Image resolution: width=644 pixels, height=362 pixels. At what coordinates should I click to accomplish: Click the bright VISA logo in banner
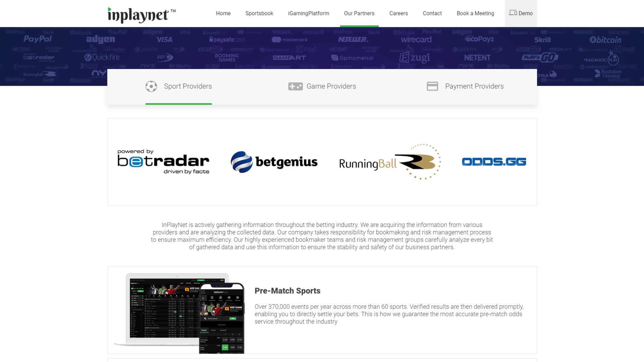point(164,40)
